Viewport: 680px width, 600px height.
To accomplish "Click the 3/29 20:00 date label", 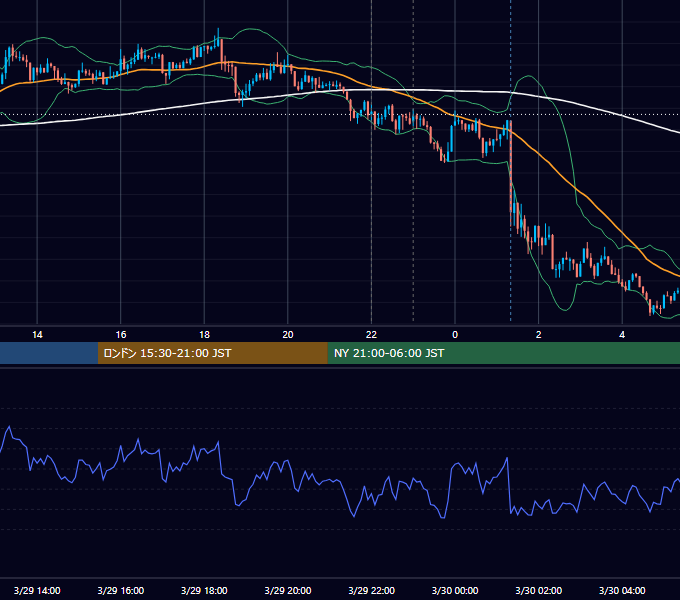I will coord(288,590).
